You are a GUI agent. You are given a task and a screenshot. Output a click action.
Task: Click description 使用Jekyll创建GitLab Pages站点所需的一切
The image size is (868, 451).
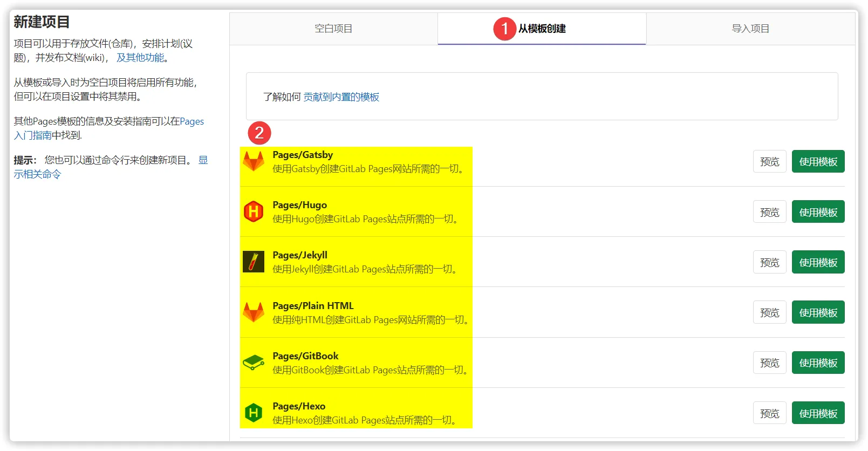(x=365, y=269)
